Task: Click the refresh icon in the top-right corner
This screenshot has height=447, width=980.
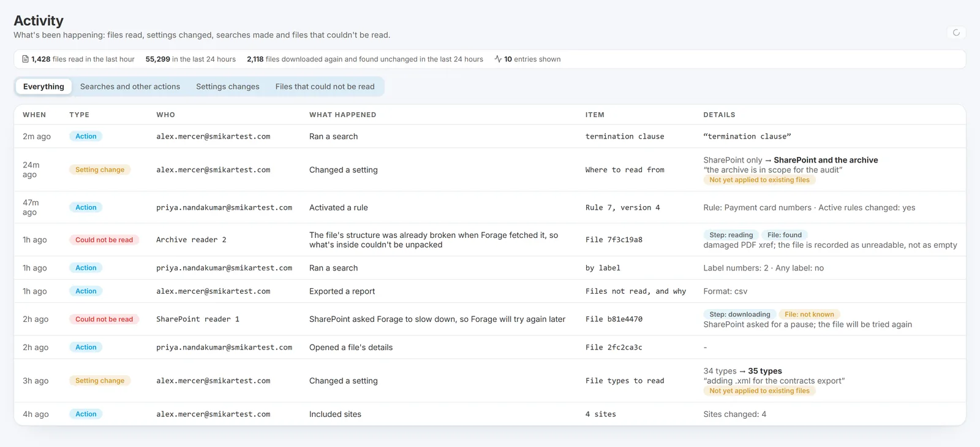Action: pyautogui.click(x=956, y=32)
